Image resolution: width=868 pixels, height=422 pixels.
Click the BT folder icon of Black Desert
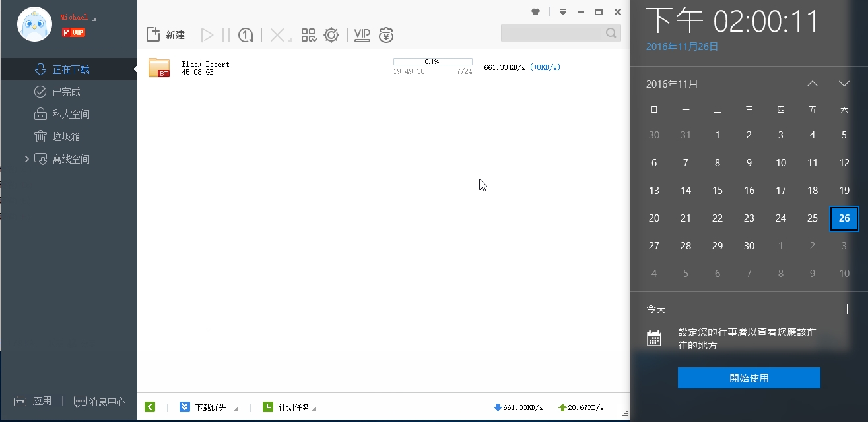[159, 68]
